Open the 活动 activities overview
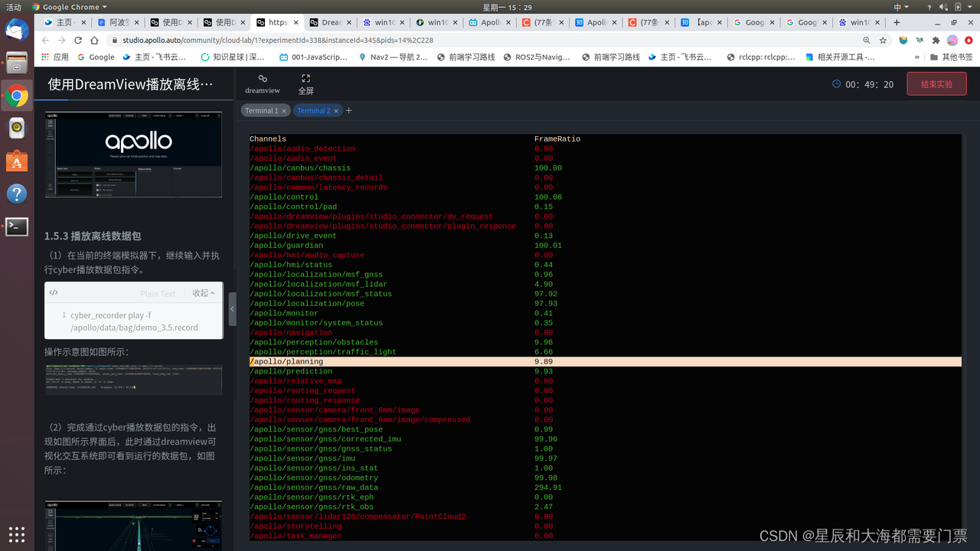980x551 pixels. click(14, 7)
